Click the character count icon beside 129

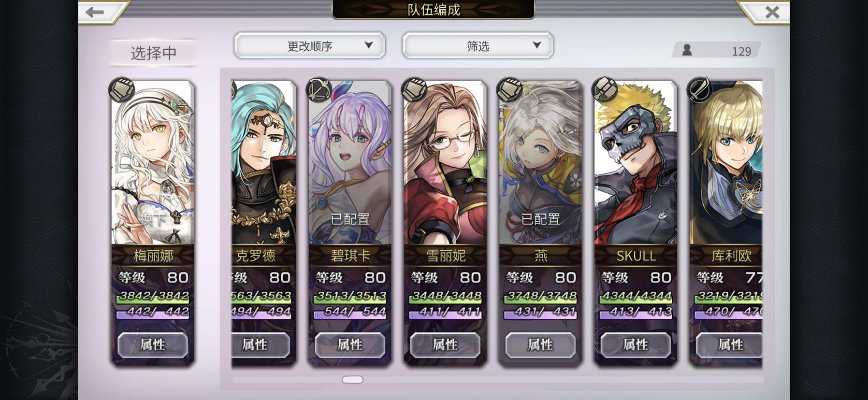pos(687,50)
